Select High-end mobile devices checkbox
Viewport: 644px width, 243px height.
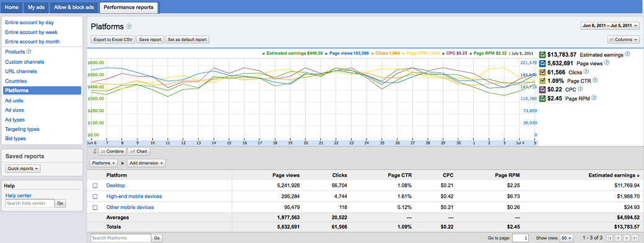95,197
